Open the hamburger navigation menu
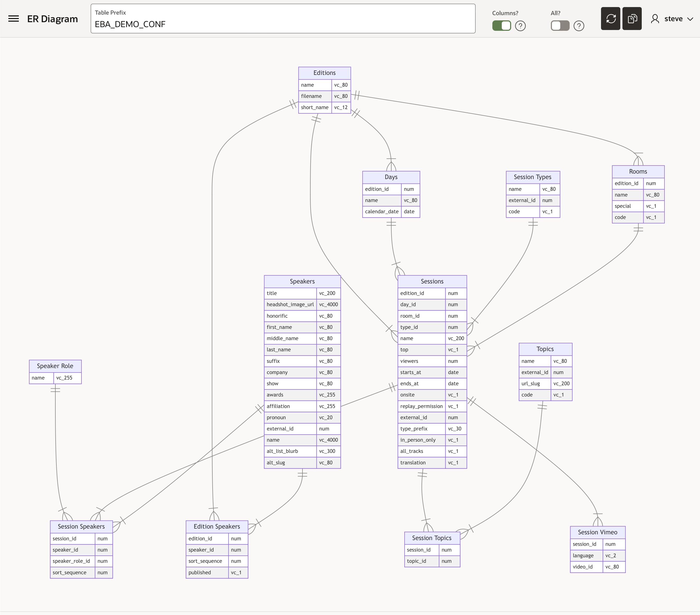Image resolution: width=700 pixels, height=615 pixels. (13, 19)
